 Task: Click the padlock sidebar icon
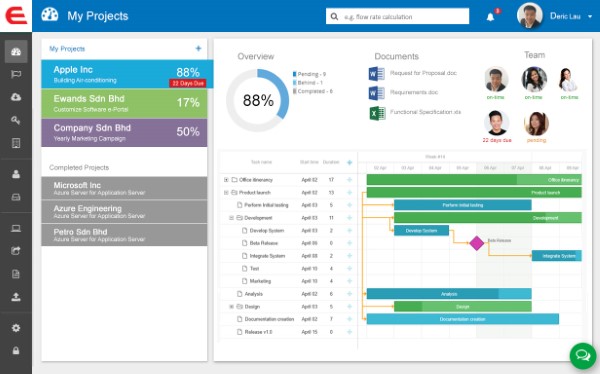pos(16,350)
